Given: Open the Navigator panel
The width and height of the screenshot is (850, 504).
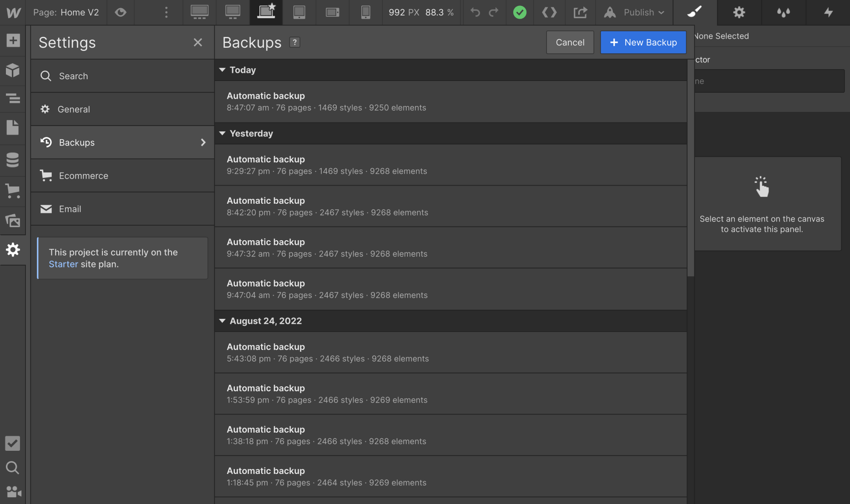Looking at the screenshot, I should 13,99.
